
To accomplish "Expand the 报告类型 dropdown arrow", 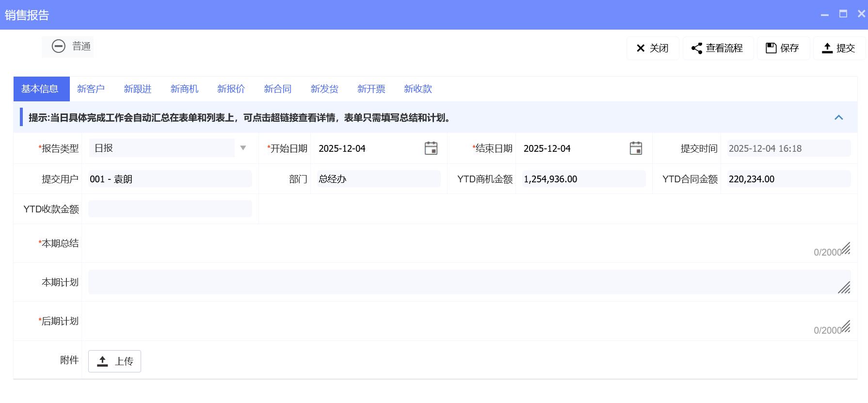I will (243, 148).
